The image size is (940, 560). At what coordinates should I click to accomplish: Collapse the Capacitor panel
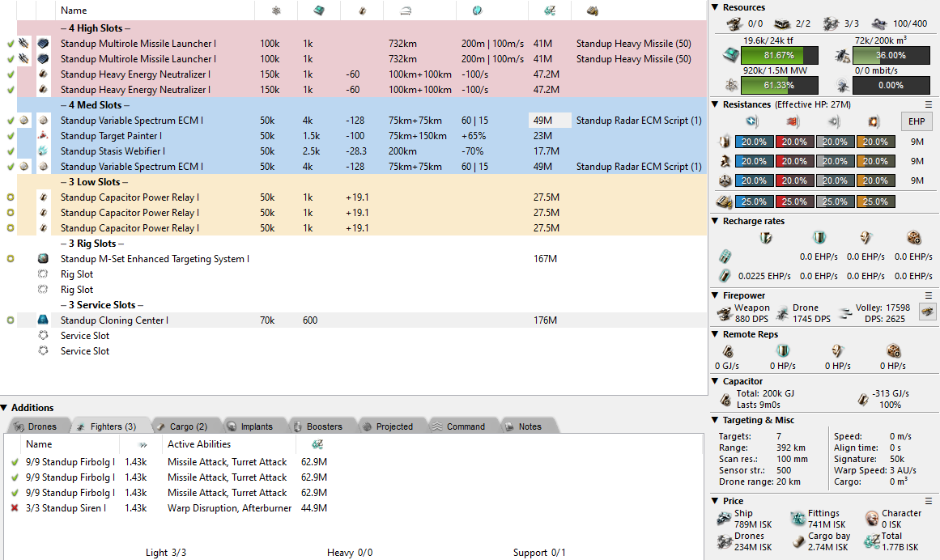click(715, 381)
